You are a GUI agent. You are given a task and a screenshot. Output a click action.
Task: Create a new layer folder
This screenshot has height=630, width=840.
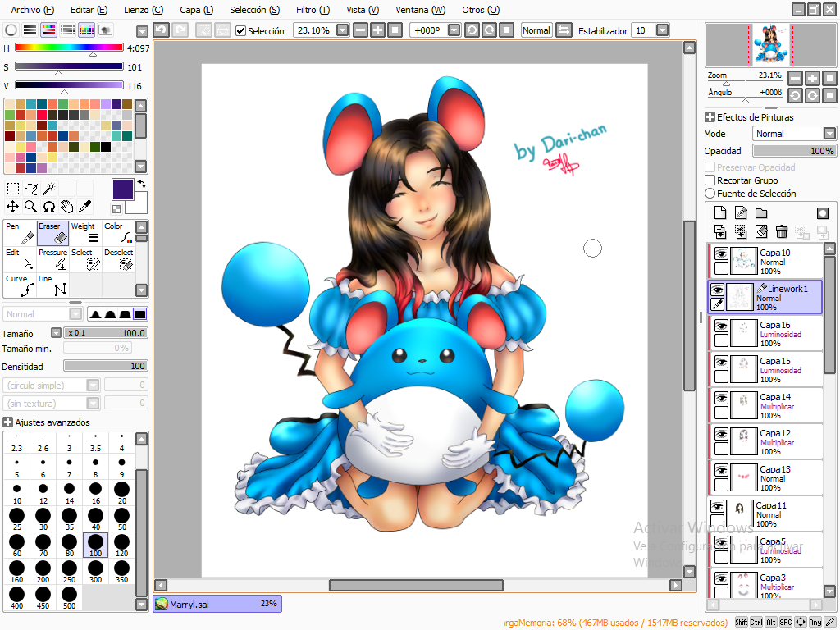click(761, 213)
